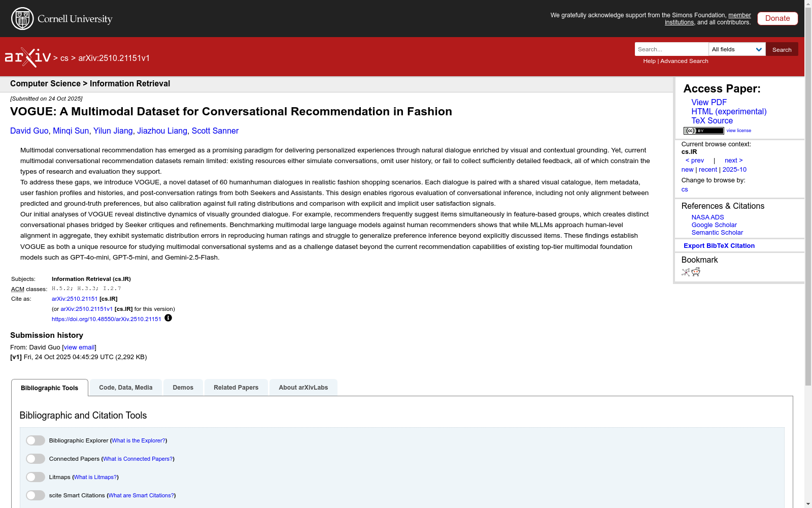Click the Search button

[782, 49]
